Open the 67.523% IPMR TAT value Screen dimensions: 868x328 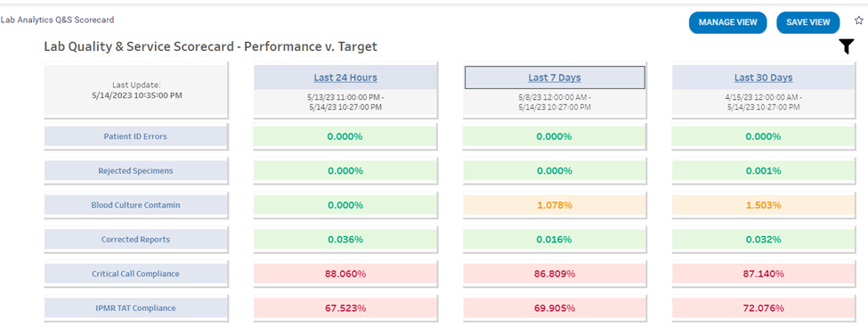[x=345, y=308]
